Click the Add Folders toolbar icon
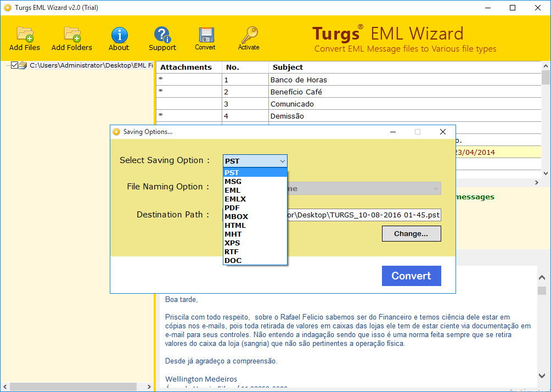Screen dimensions: 551x392 point(72,34)
